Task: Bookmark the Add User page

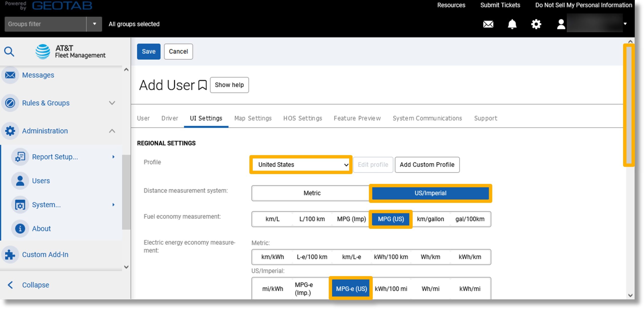Action: pos(202,85)
